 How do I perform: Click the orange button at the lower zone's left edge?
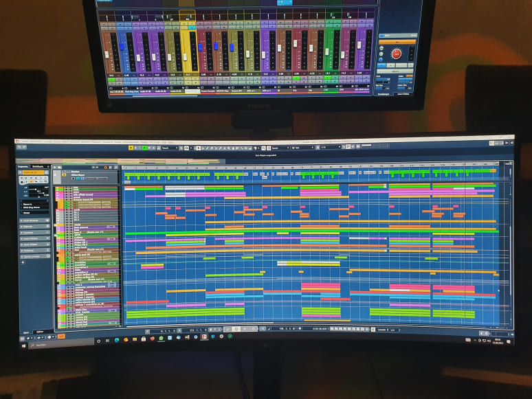point(61,337)
